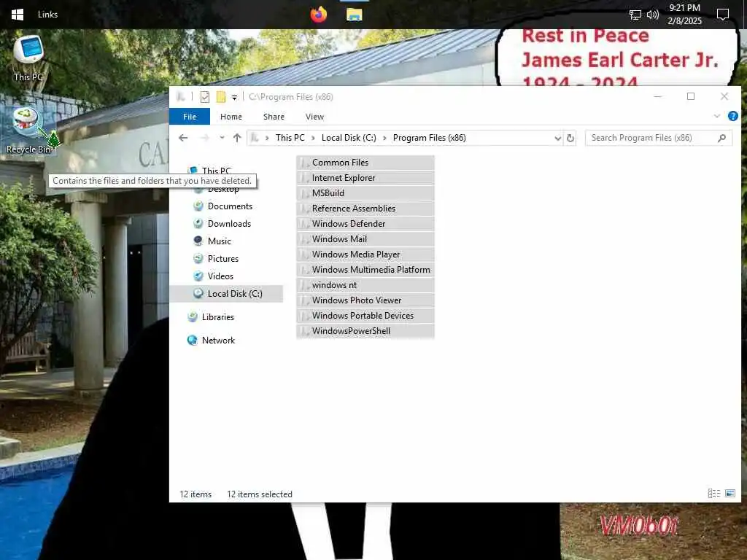Open the volume speaker tray icon
The width and height of the screenshot is (747, 560).
click(653, 15)
